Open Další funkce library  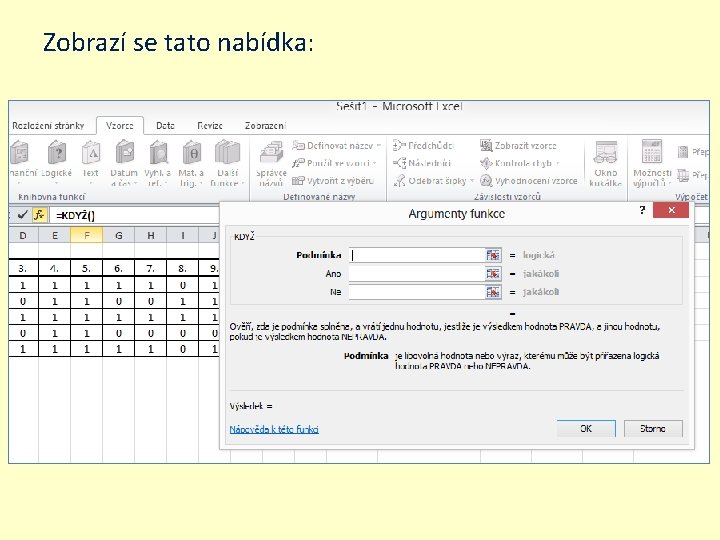(227, 163)
